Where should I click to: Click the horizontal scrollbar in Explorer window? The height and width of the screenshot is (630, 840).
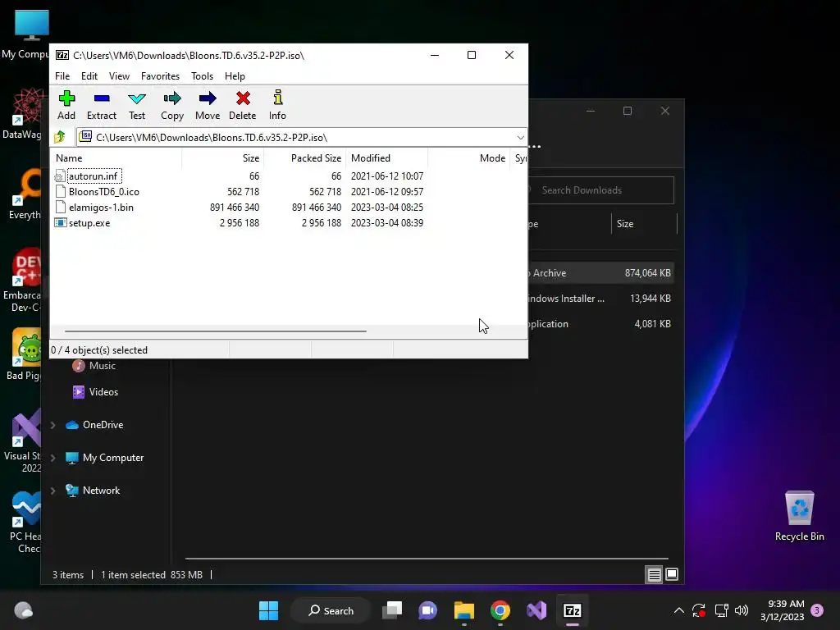pyautogui.click(x=427, y=558)
